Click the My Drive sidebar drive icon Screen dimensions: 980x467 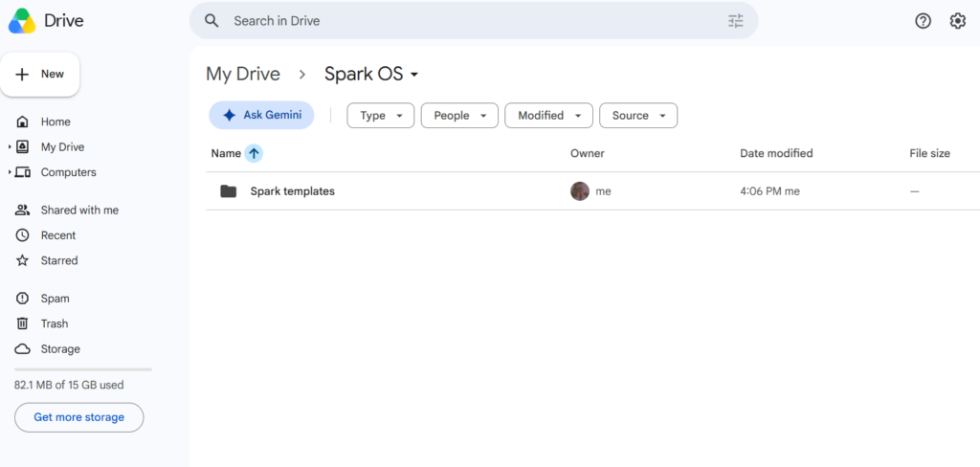point(23,147)
